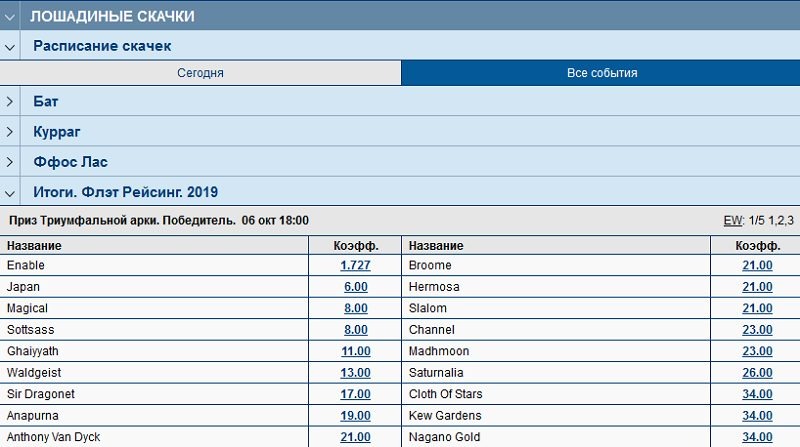Select Sir Dragonet odds 17.00
Viewport: 800px width, 447px height.
(355, 395)
